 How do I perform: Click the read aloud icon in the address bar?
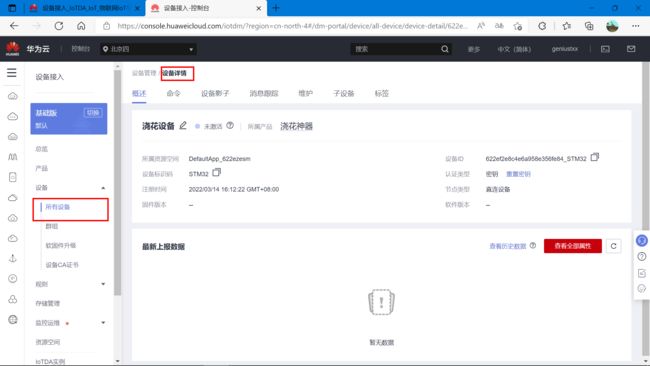point(481,26)
